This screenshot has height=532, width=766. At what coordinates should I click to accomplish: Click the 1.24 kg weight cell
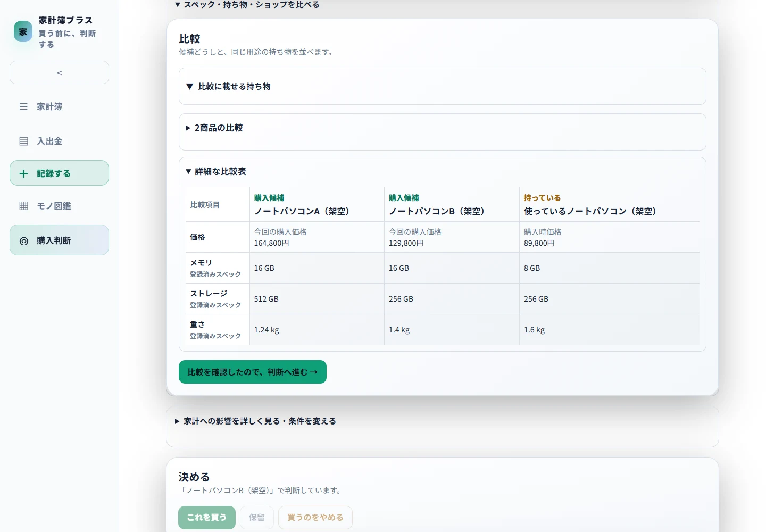pyautogui.click(x=317, y=330)
